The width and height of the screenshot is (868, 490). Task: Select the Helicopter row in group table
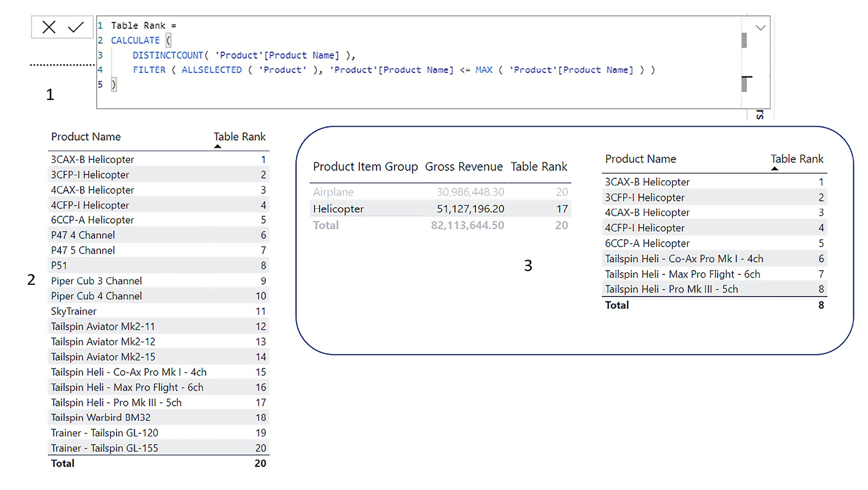click(338, 209)
